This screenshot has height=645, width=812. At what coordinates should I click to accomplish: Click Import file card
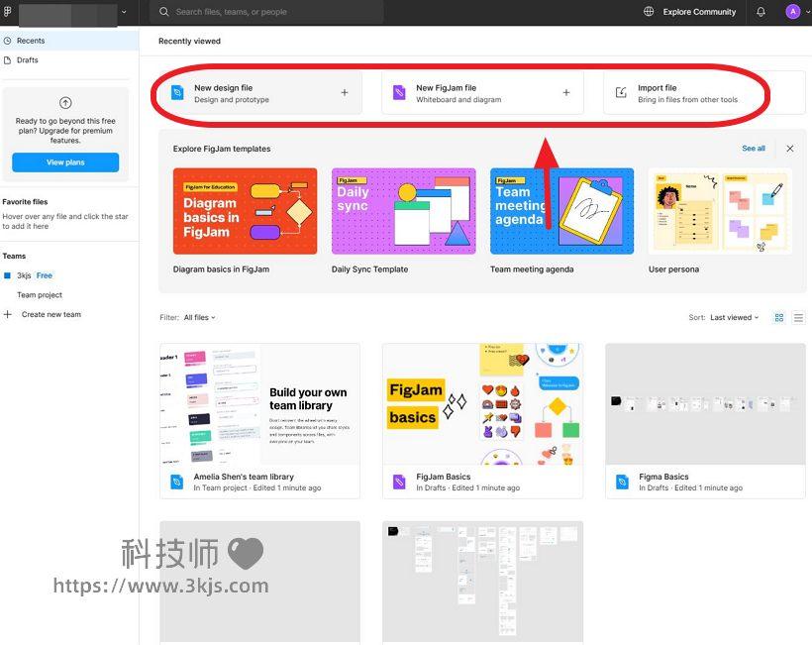pyautogui.click(x=704, y=93)
